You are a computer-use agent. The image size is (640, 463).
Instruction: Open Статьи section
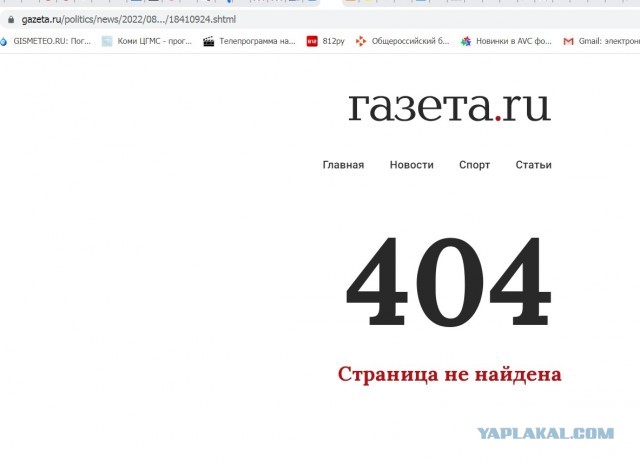pos(533,165)
